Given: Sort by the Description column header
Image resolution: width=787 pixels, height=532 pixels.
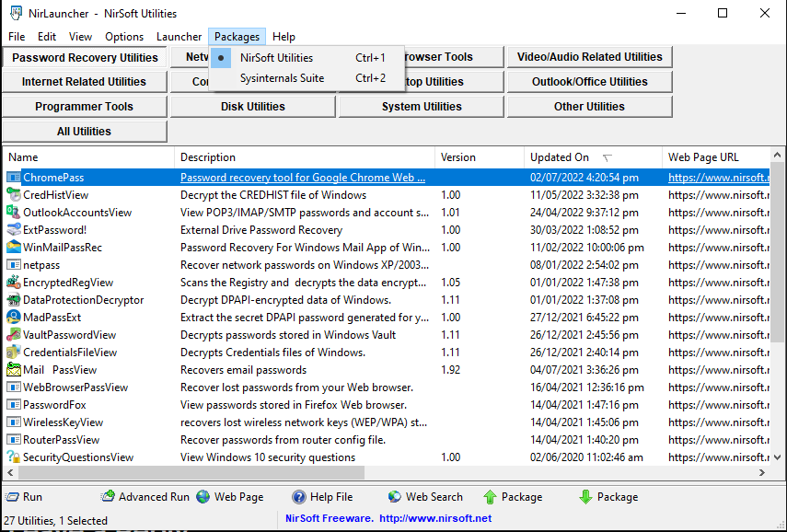Looking at the screenshot, I should pyautogui.click(x=305, y=157).
